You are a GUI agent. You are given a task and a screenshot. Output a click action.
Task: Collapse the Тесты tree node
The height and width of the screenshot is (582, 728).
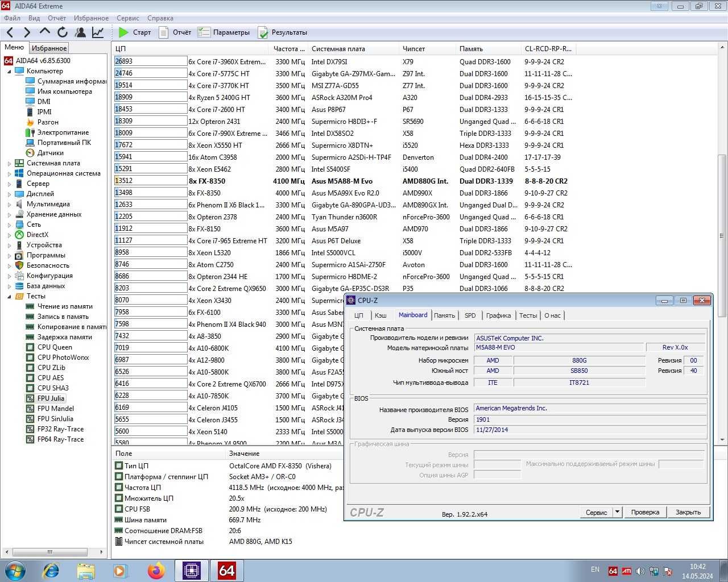[x=9, y=297]
